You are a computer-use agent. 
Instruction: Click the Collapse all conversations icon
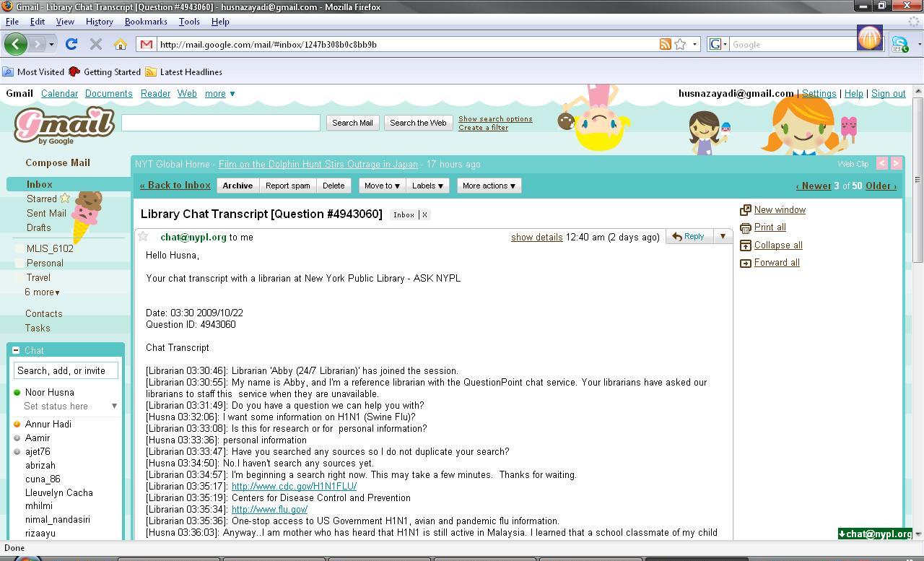[x=746, y=245]
